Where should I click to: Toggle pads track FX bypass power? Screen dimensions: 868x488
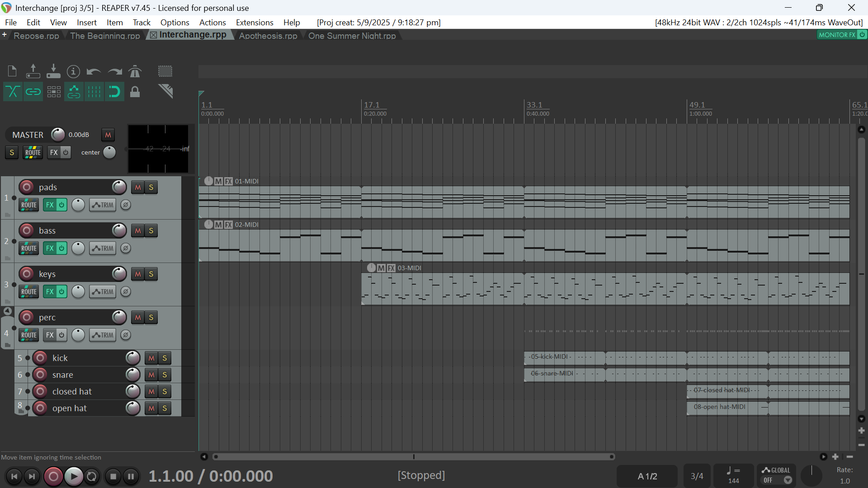point(61,205)
